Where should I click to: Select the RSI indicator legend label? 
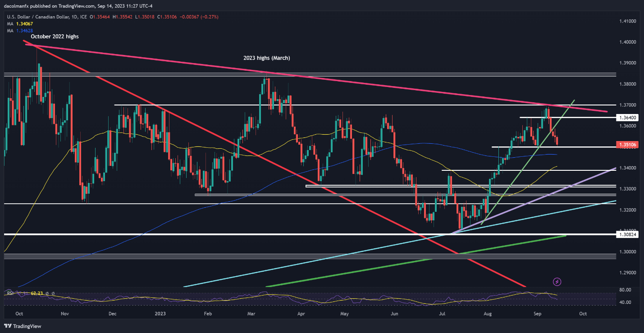point(10,293)
